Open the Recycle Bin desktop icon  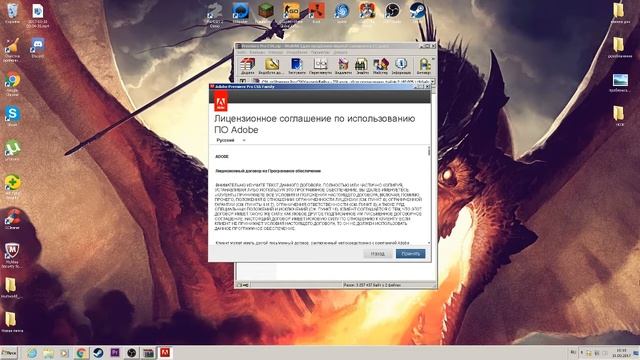pyautogui.click(x=12, y=13)
